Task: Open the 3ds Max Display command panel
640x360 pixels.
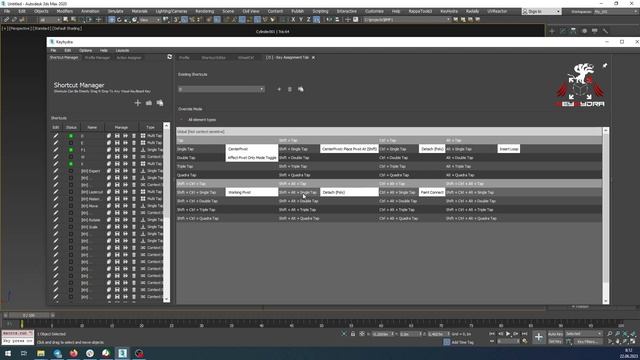Action: pyautogui.click(x=595, y=31)
